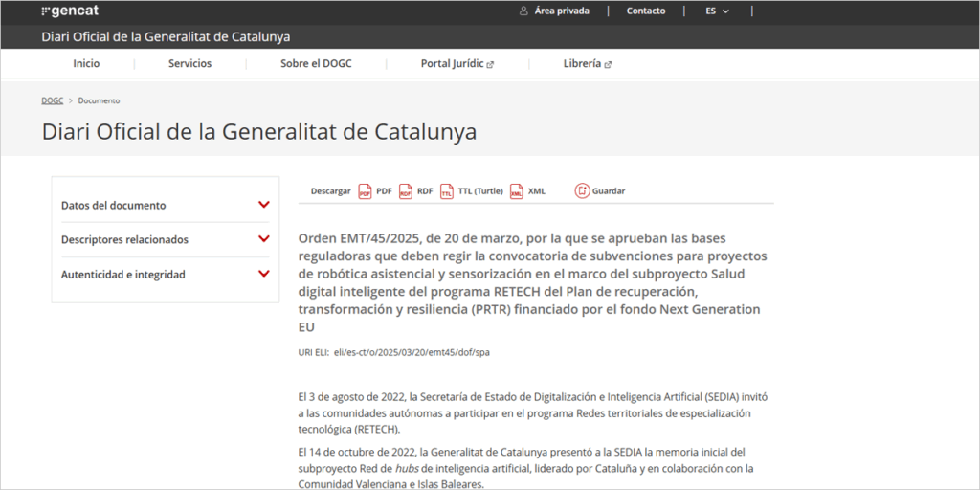
Task: Click the gencat logo
Action: (x=70, y=11)
